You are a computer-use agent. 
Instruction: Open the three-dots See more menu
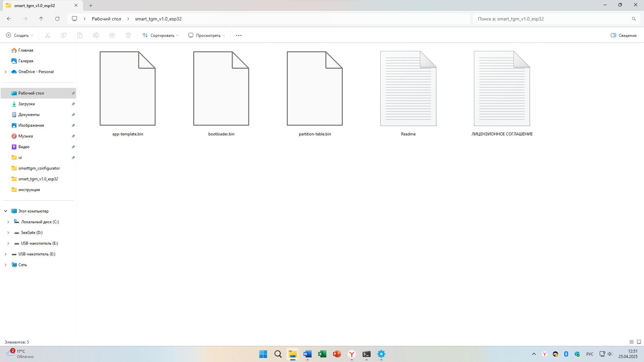click(239, 35)
